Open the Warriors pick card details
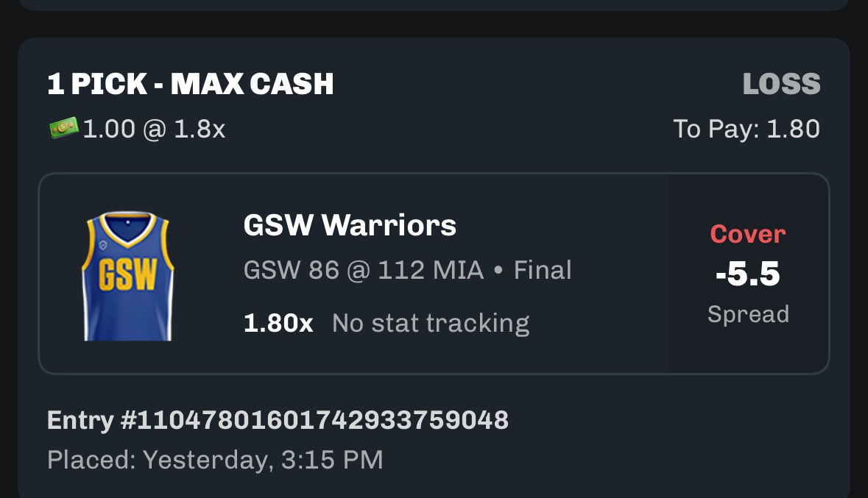The image size is (868, 498). point(434,274)
